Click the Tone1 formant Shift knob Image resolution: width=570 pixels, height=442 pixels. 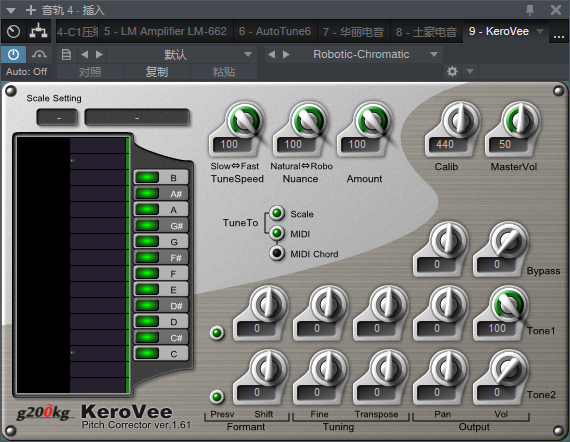coord(269,304)
